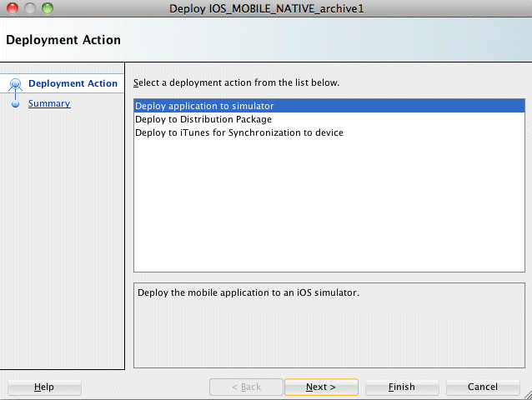The image size is (532, 400).
Task: Select 'Deploy application to simulator' in list
Action: (x=329, y=106)
